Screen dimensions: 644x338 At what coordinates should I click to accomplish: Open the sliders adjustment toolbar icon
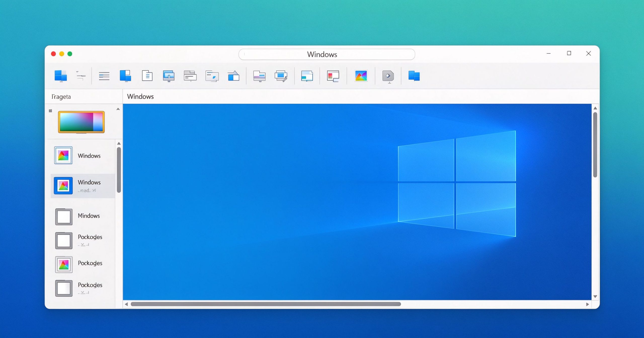coord(81,76)
